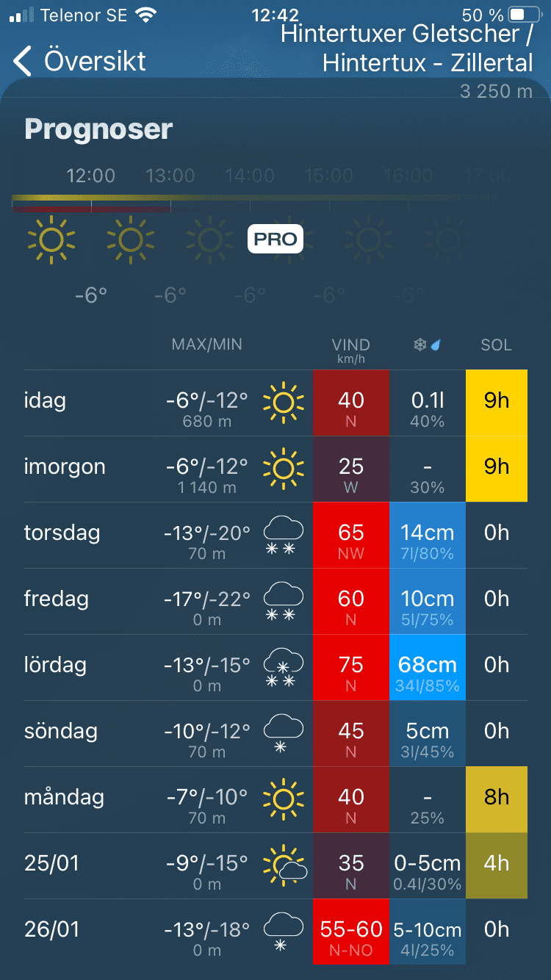Tap the sun icon under 12:00
551x980 pixels.
click(x=51, y=240)
